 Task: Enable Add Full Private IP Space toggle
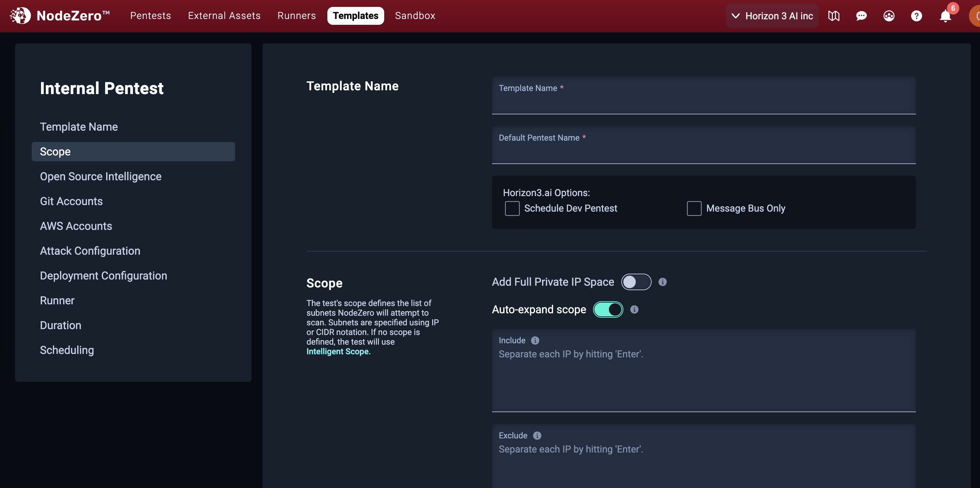point(636,282)
